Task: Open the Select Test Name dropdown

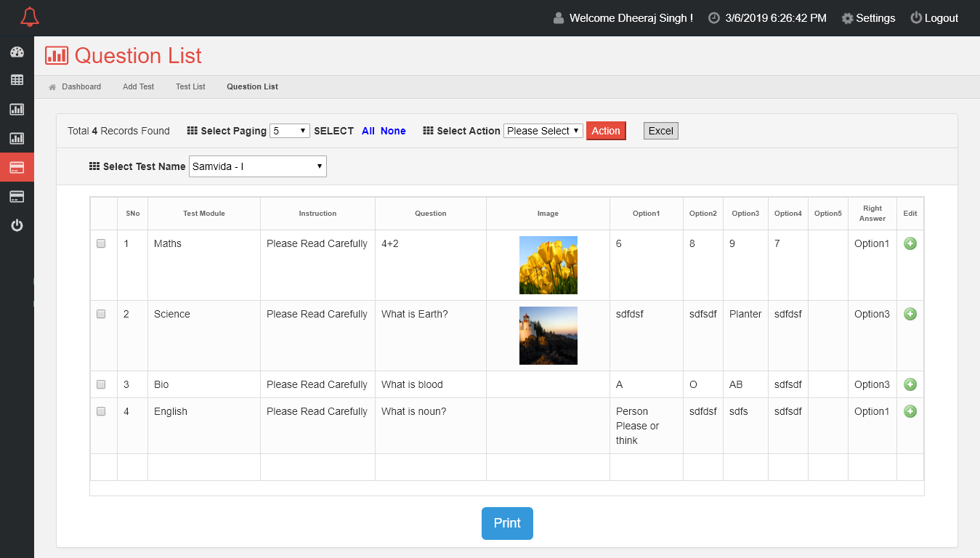Action: pos(257,166)
